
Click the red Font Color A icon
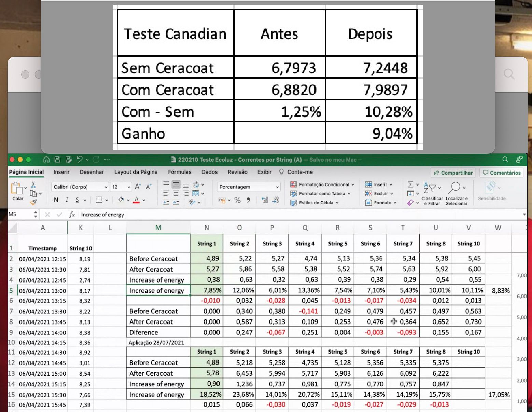[137, 200]
